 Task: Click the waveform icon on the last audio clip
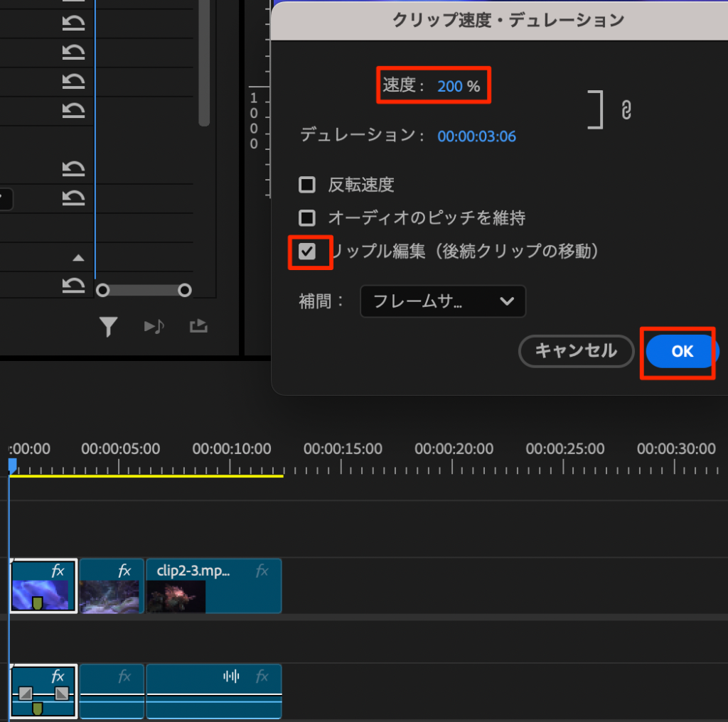231,677
